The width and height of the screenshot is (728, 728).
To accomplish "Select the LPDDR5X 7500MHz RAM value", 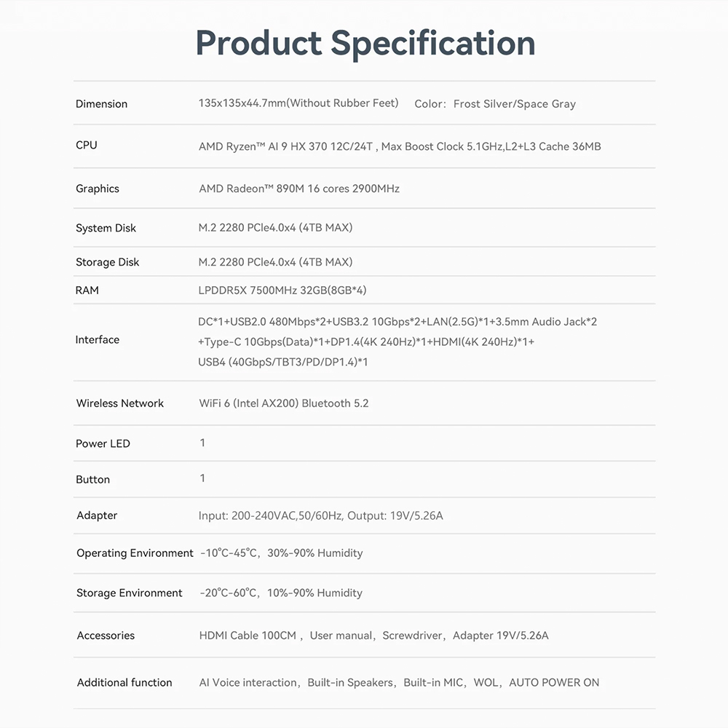I will pyautogui.click(x=282, y=290).
